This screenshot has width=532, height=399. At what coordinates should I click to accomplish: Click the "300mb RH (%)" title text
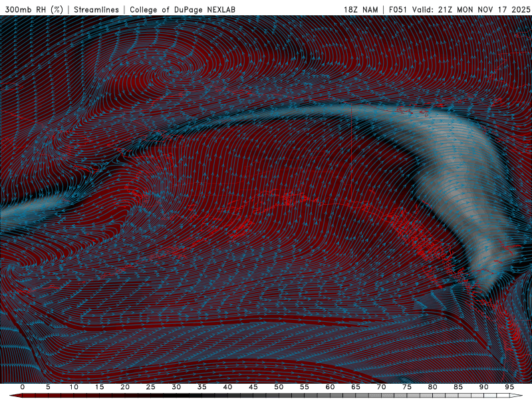pyautogui.click(x=35, y=9)
